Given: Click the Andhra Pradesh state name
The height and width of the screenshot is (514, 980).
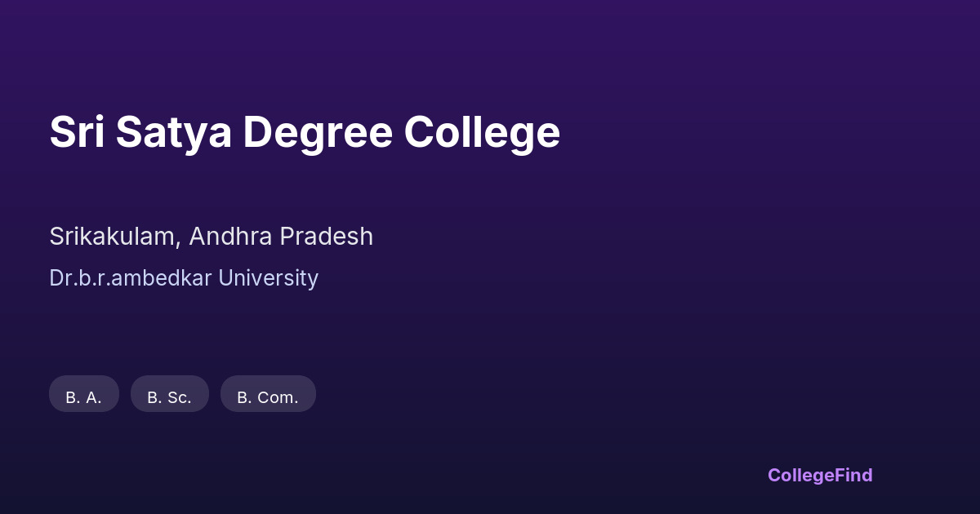Looking at the screenshot, I should 281,237.
